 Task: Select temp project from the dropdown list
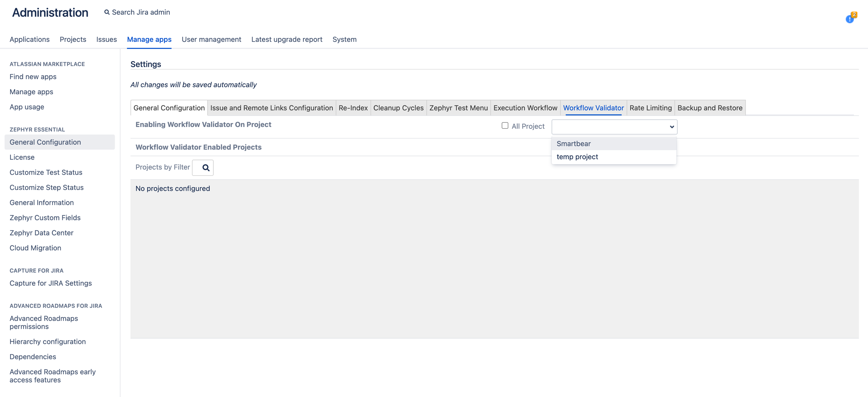pos(577,156)
